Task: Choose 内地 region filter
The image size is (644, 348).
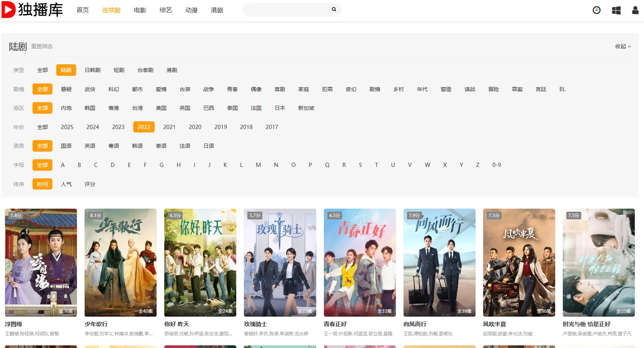Action: point(66,108)
